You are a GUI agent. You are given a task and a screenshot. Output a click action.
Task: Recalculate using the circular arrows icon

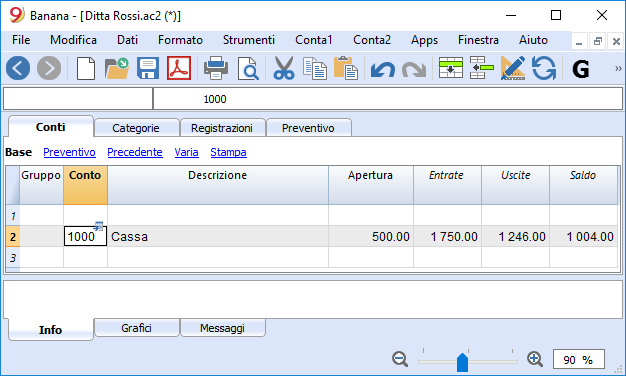(544, 68)
